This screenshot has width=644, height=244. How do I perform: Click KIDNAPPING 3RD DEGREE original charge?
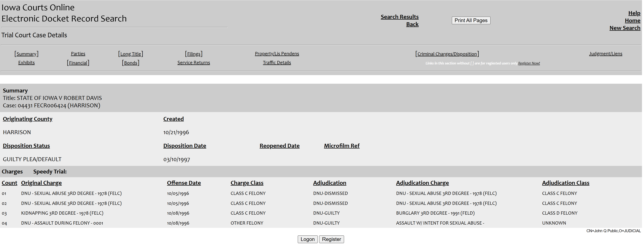pyautogui.click(x=62, y=213)
